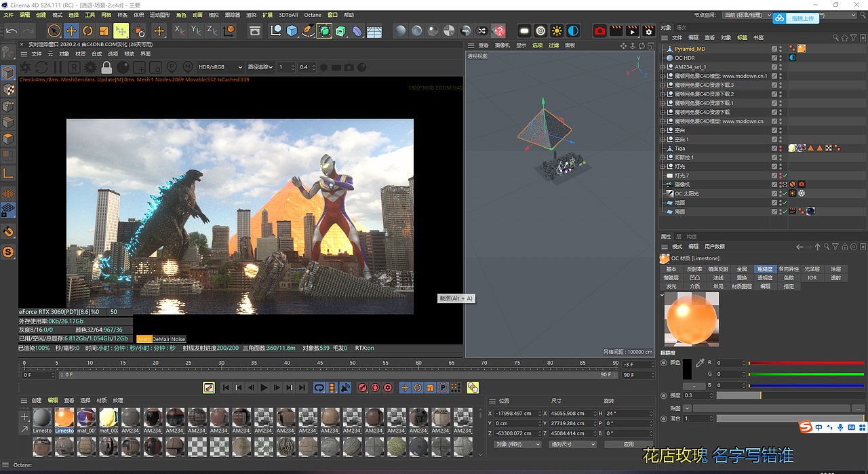
Task: Select the Scale tool icon
Action: pyautogui.click(x=104, y=31)
